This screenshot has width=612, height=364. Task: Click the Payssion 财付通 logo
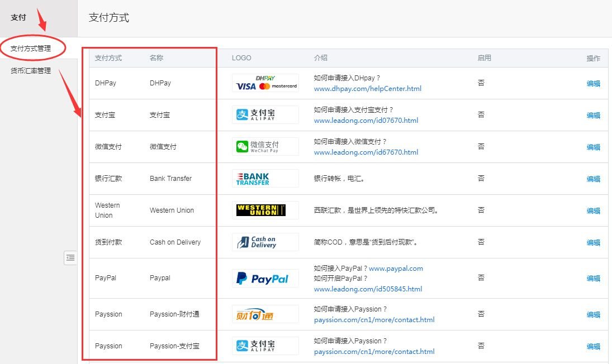[x=265, y=314]
